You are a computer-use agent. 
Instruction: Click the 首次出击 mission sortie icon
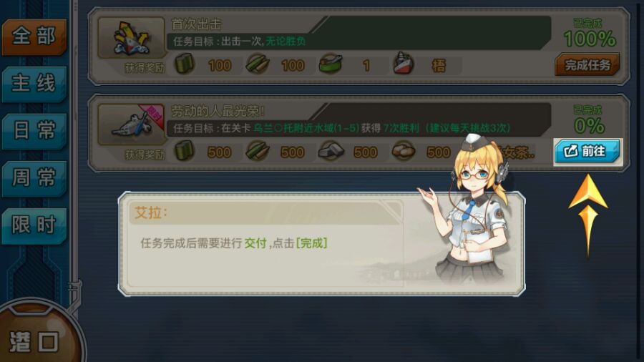click(x=131, y=38)
